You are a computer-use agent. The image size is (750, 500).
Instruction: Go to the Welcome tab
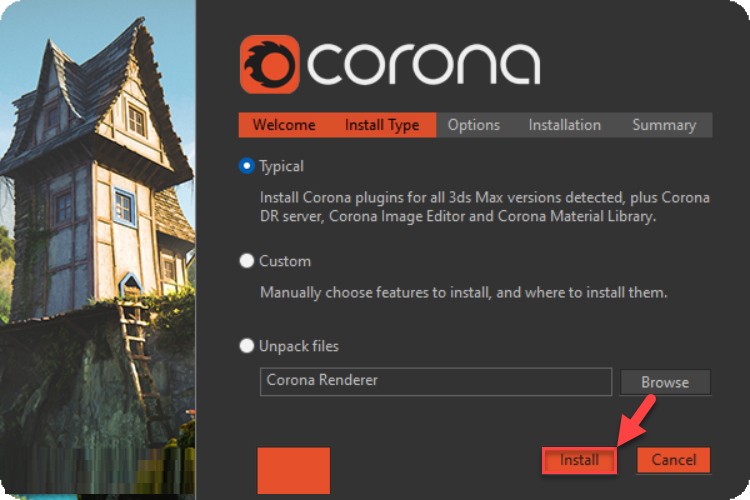coord(284,125)
